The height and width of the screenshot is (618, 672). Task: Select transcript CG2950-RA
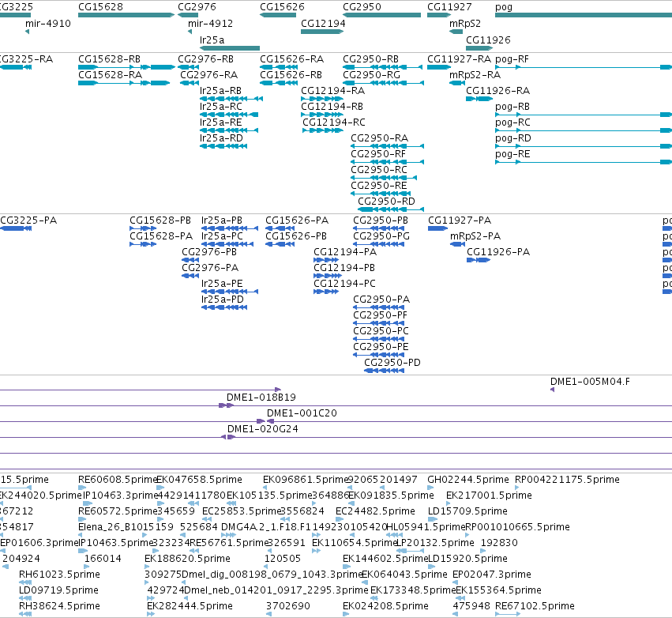coord(379,138)
